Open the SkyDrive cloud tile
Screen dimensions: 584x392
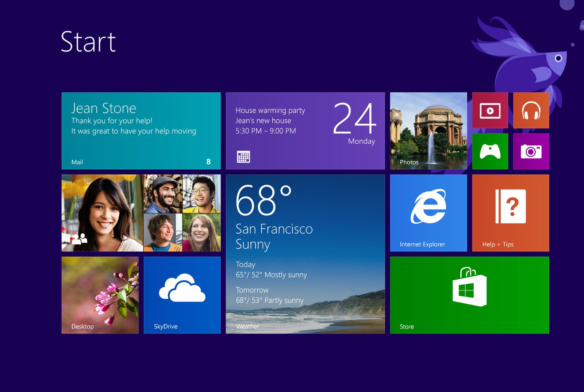pos(182,295)
